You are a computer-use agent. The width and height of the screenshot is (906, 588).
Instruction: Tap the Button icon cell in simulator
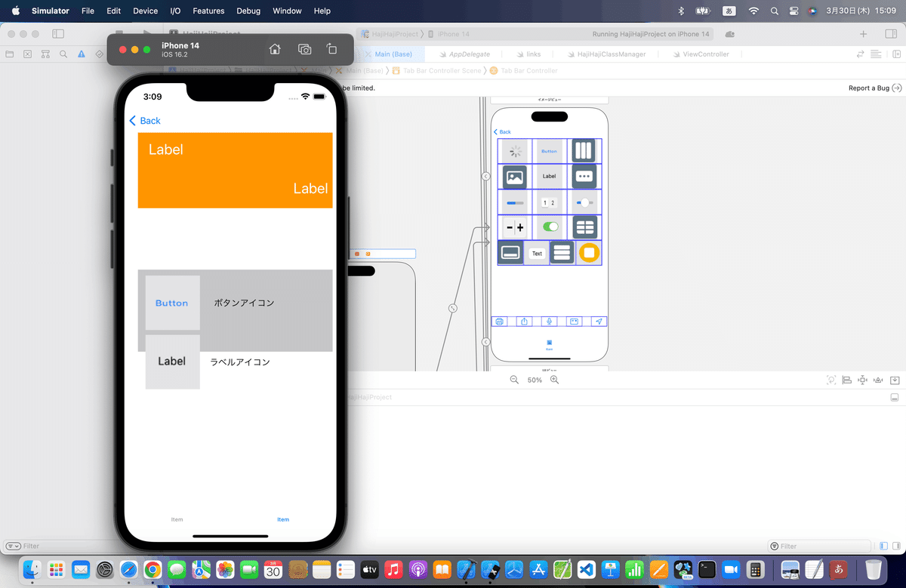[172, 303]
